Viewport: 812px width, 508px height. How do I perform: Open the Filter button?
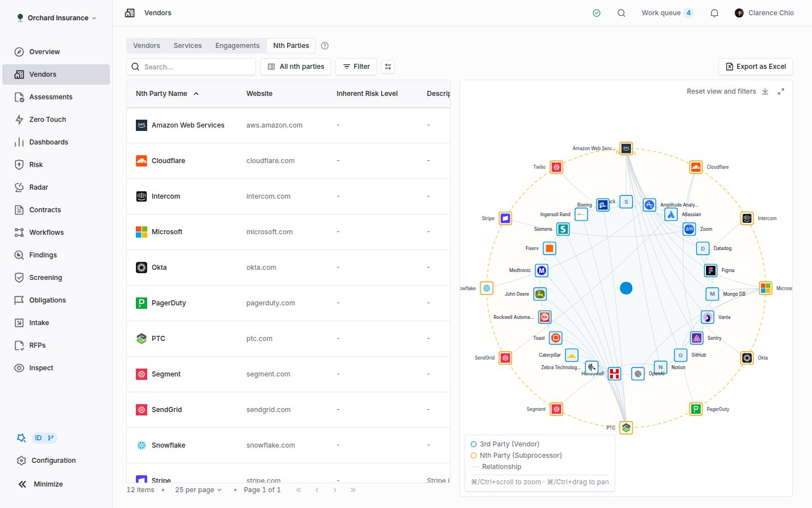click(356, 67)
